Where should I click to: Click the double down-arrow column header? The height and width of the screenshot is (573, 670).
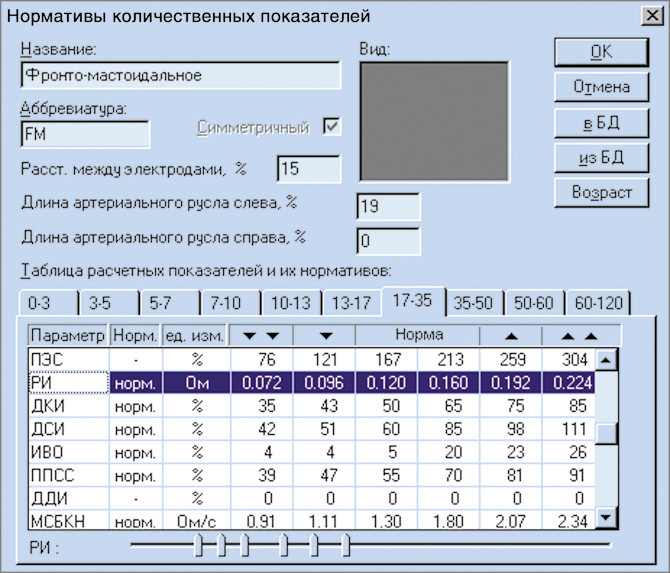click(261, 334)
